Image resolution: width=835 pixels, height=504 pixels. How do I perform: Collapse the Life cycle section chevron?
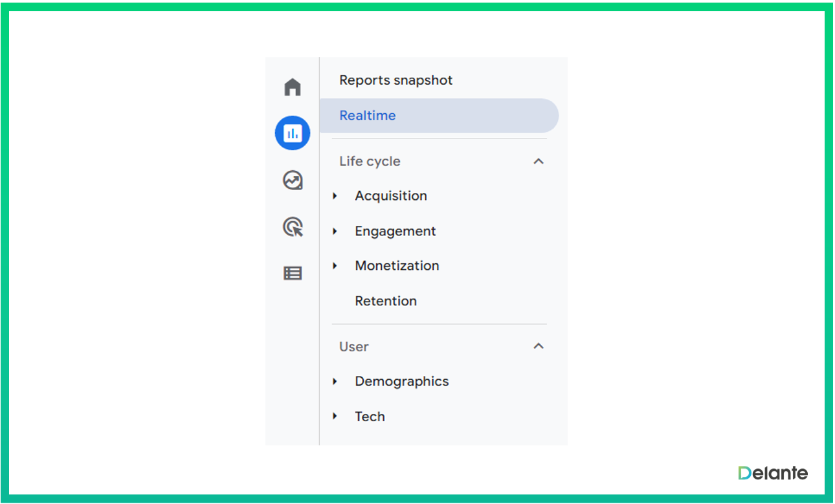click(x=538, y=161)
